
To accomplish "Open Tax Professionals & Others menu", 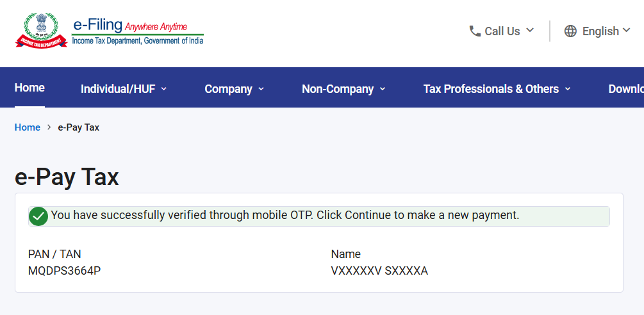I will (491, 89).
